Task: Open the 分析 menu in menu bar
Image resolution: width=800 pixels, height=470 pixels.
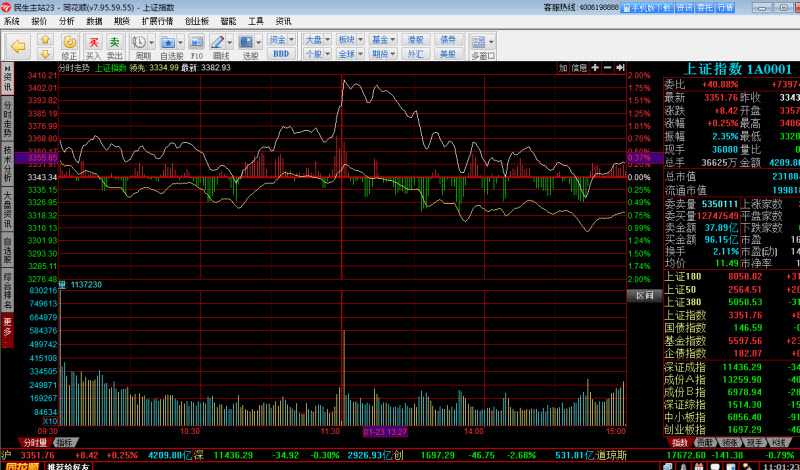Action: pos(66,20)
